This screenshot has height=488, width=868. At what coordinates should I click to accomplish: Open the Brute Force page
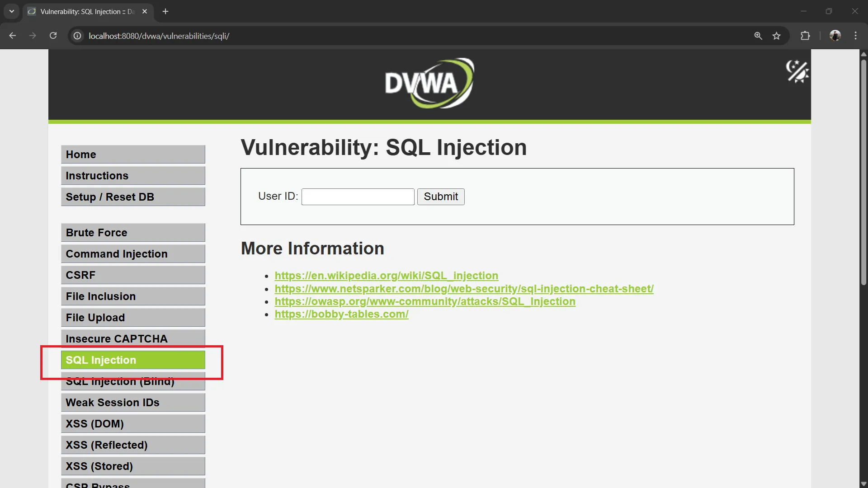(133, 232)
